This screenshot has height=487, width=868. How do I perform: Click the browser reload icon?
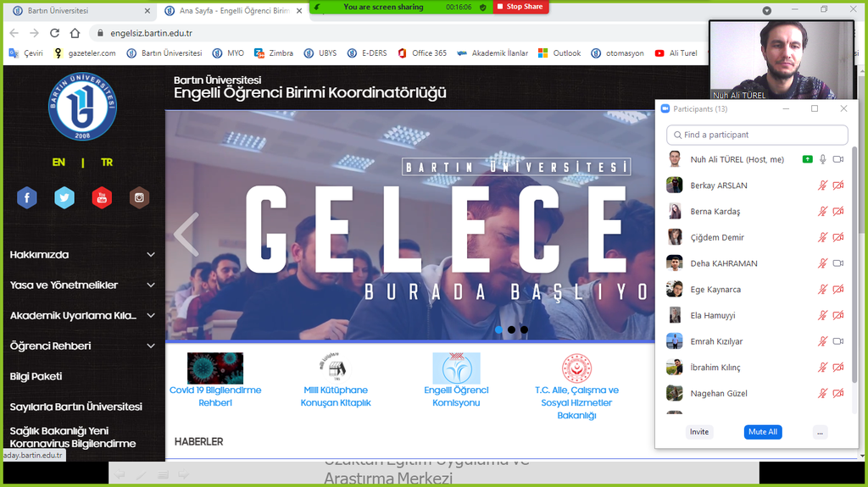pyautogui.click(x=54, y=33)
